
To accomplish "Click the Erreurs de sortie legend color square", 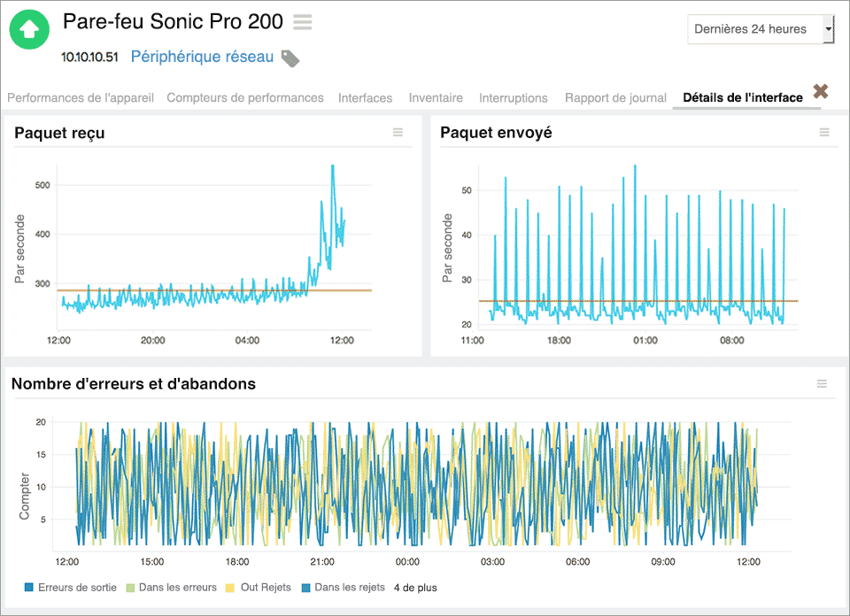I will (x=29, y=587).
